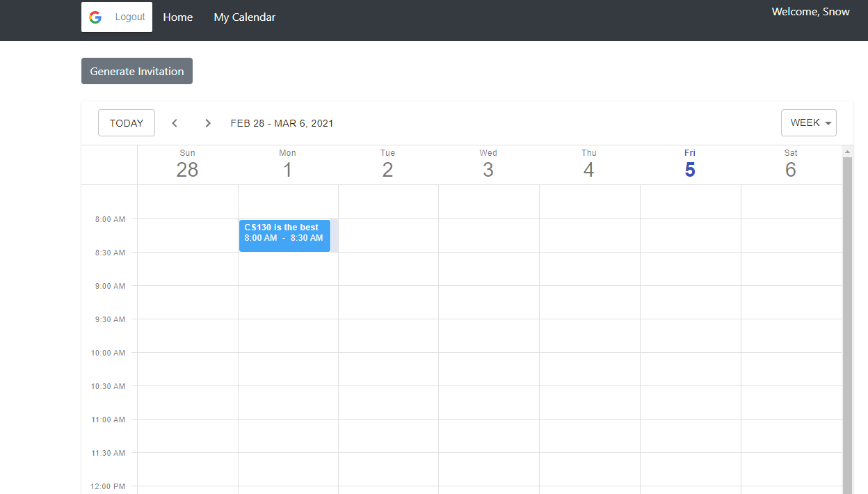The height and width of the screenshot is (494, 868).
Task: Click the FEB 28 - MAR 6, 2021 date range
Action: coord(282,123)
